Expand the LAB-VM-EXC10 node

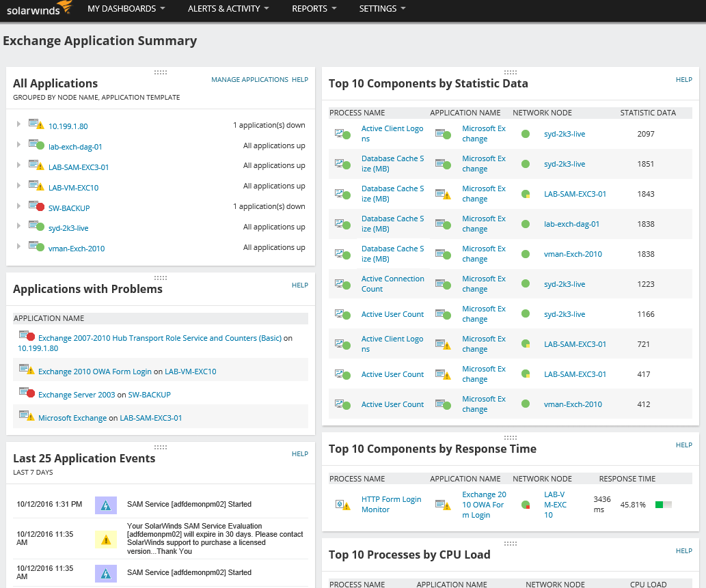pos(18,185)
